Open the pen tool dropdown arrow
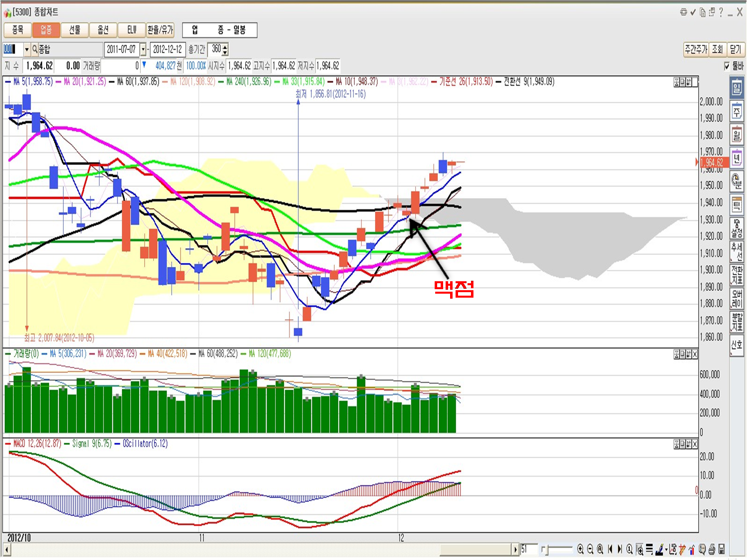This screenshot has height=560, width=747. (666, 550)
